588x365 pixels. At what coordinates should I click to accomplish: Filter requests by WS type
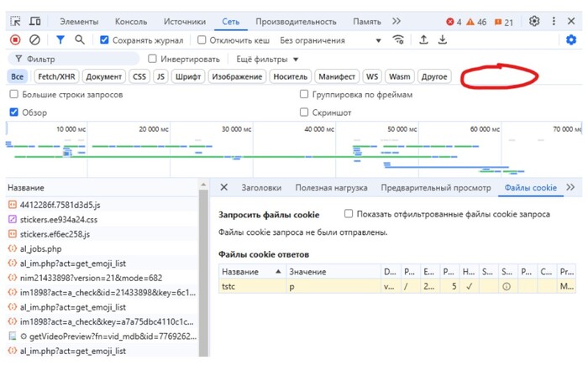coord(372,76)
